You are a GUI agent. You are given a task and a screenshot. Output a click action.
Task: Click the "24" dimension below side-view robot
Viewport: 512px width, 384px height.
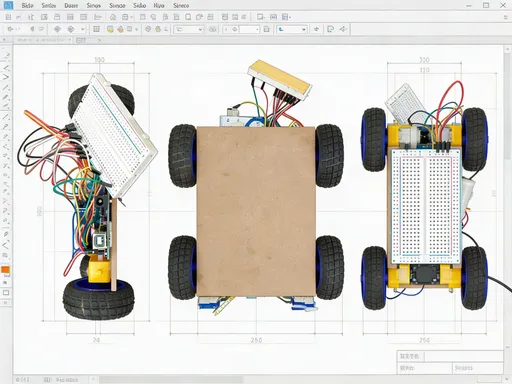(x=96, y=340)
